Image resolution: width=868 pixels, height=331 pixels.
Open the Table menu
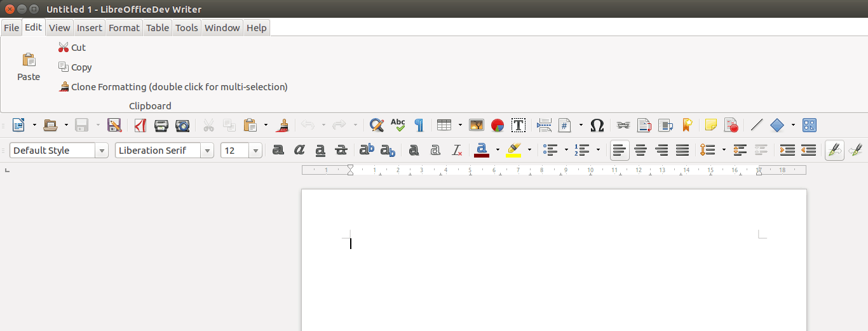[x=158, y=27]
